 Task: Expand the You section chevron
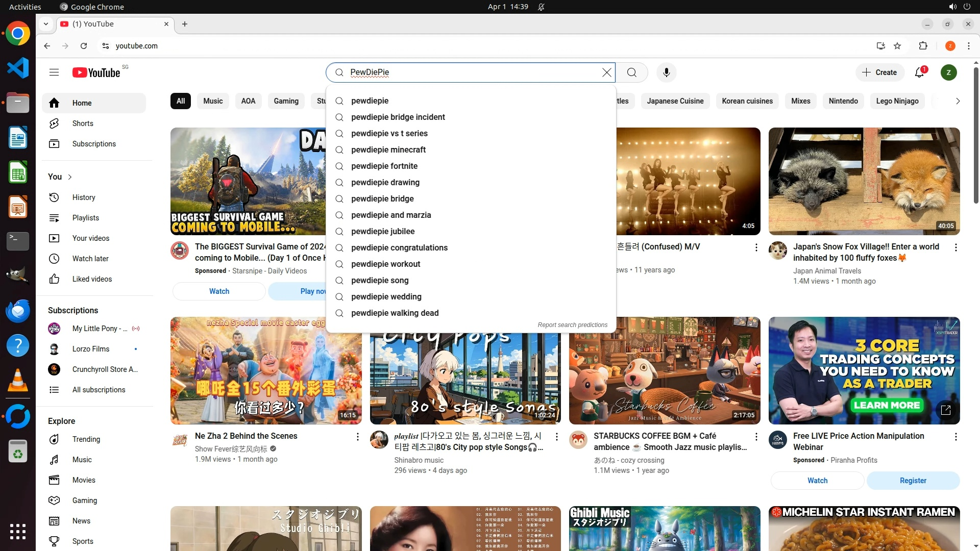click(70, 177)
